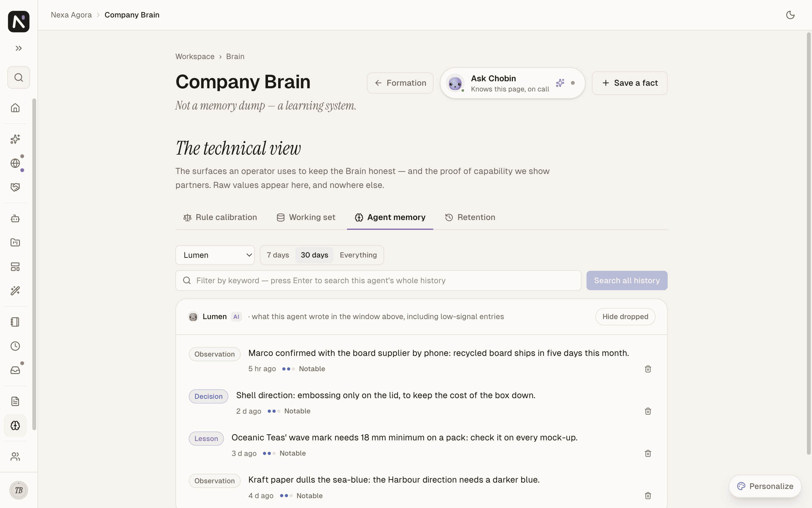Toggle dark mode moon icon

click(x=790, y=15)
